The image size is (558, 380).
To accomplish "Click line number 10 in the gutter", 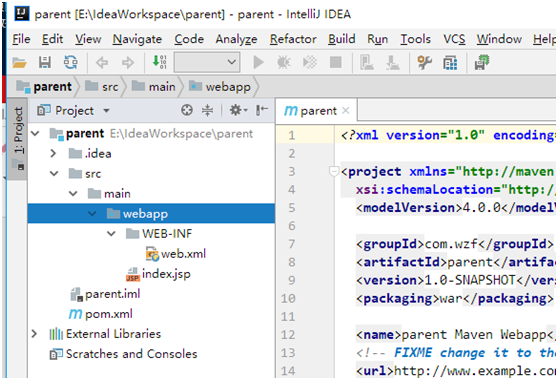I will coord(288,298).
